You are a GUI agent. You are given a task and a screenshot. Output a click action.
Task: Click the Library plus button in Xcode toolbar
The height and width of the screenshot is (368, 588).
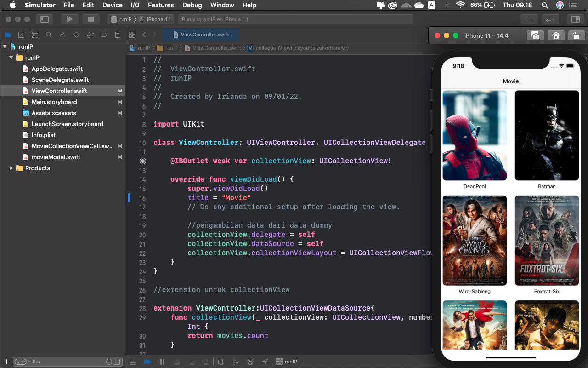tap(529, 19)
